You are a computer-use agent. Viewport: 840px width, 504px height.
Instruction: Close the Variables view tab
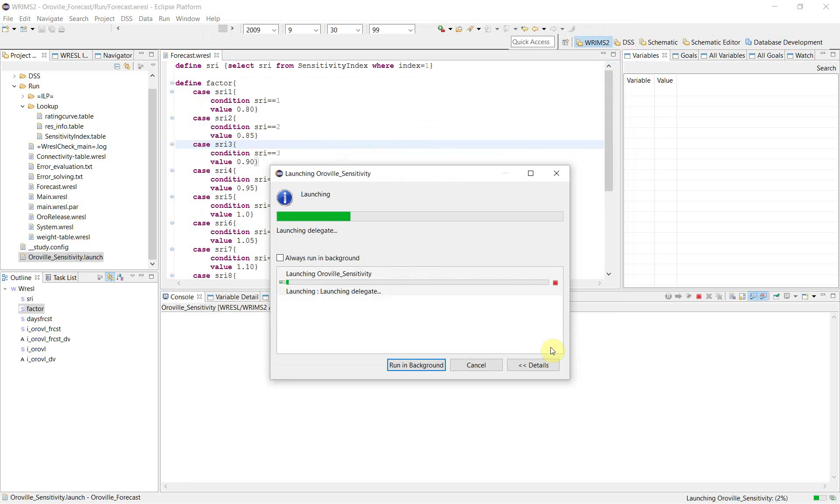(665, 56)
